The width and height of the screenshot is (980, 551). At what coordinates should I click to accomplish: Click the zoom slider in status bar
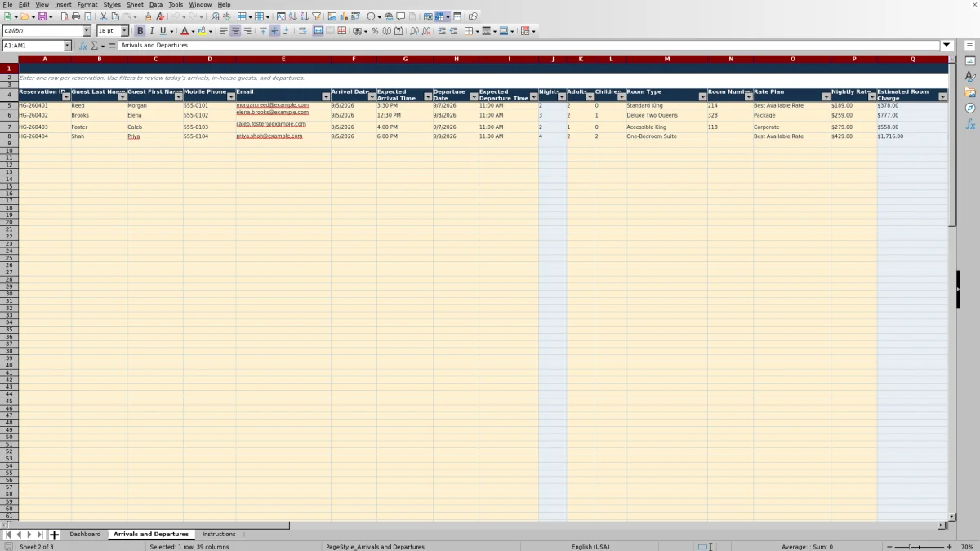click(920, 546)
